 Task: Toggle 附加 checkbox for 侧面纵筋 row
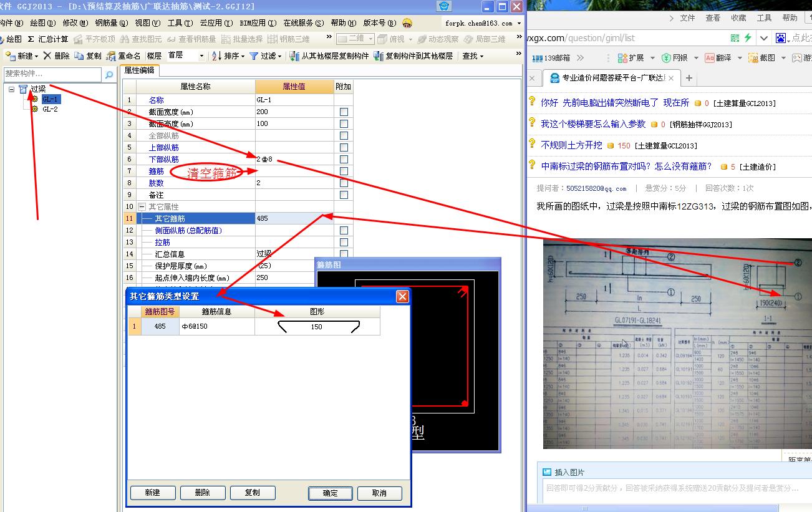(x=344, y=230)
